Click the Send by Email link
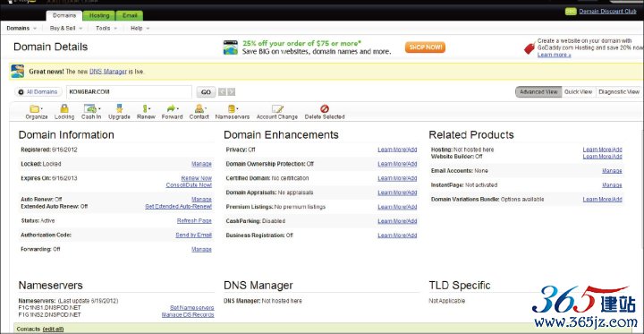This screenshot has width=644, height=334. pos(193,235)
